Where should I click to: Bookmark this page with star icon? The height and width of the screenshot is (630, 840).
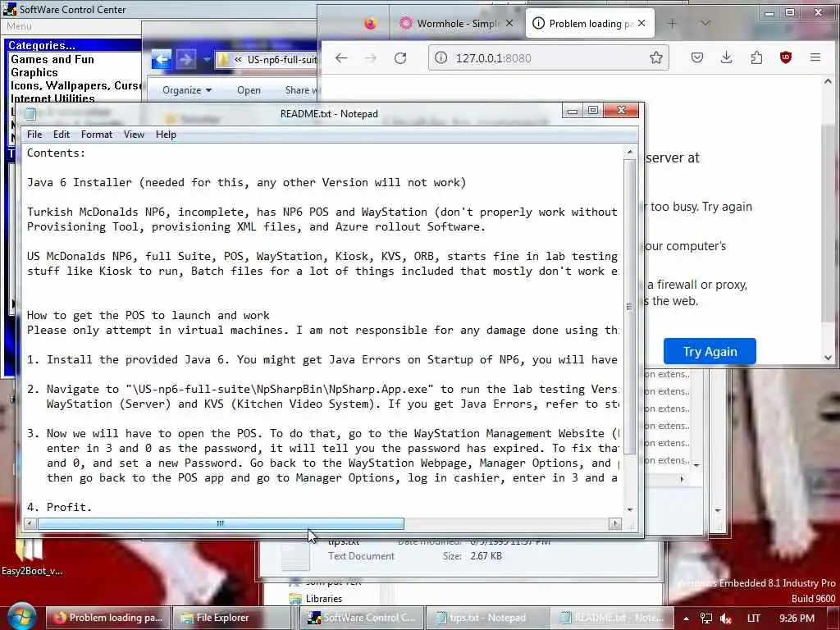pos(655,58)
